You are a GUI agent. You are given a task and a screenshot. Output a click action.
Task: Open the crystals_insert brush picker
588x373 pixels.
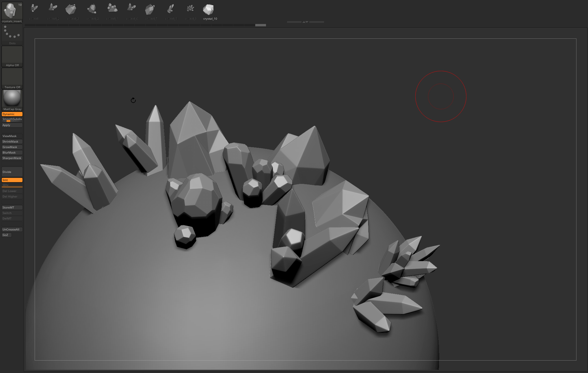click(x=12, y=12)
